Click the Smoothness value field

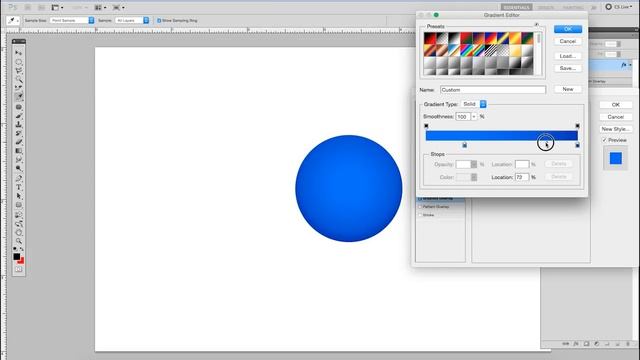[463, 117]
